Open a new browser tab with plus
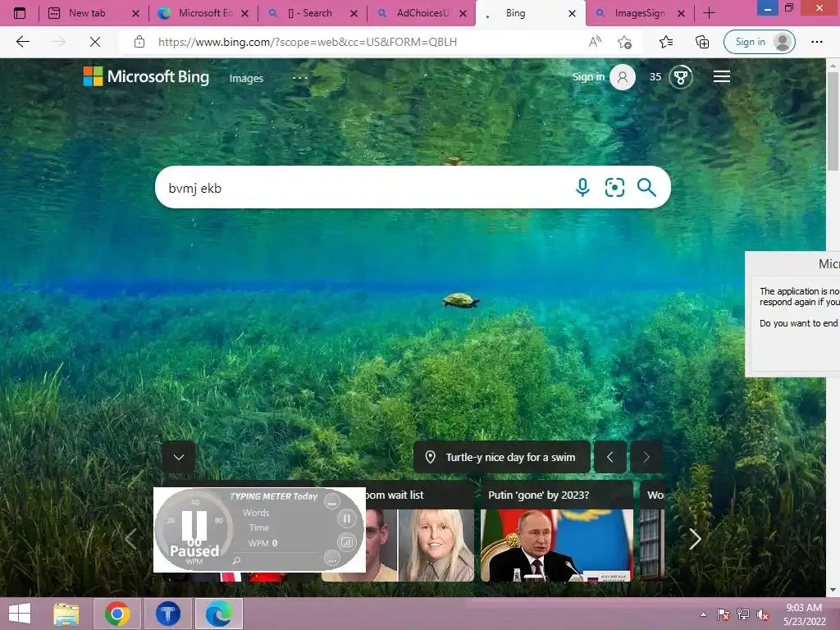This screenshot has height=630, width=840. point(709,13)
